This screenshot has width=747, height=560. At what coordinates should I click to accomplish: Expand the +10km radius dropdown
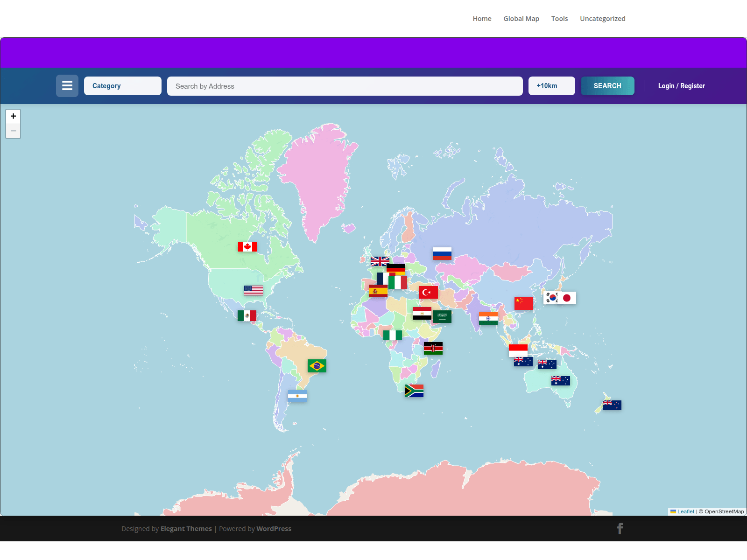[x=552, y=86]
